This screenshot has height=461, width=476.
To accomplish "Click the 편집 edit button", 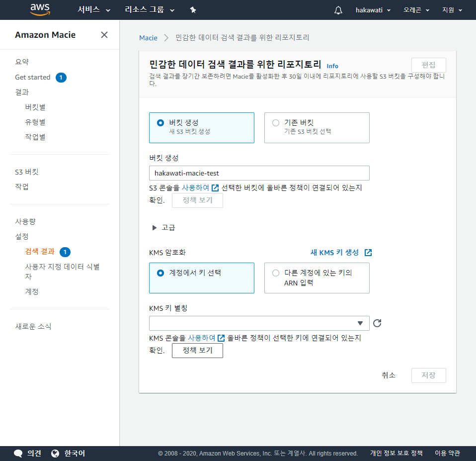I will coord(429,65).
